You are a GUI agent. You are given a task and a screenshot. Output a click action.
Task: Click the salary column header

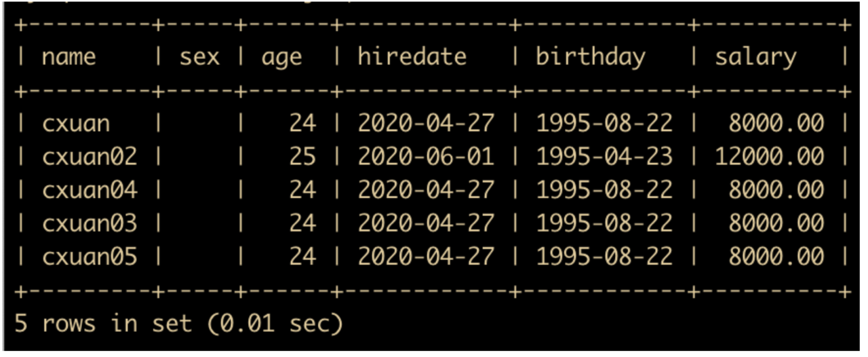pos(755,57)
